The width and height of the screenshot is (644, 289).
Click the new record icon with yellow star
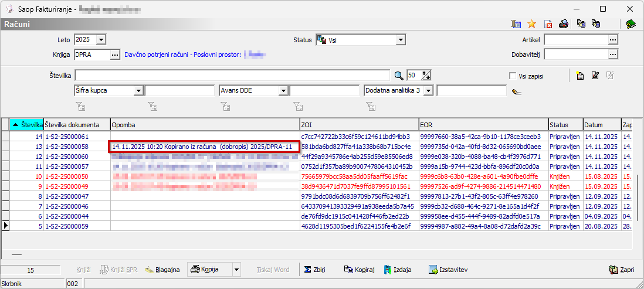[580, 76]
